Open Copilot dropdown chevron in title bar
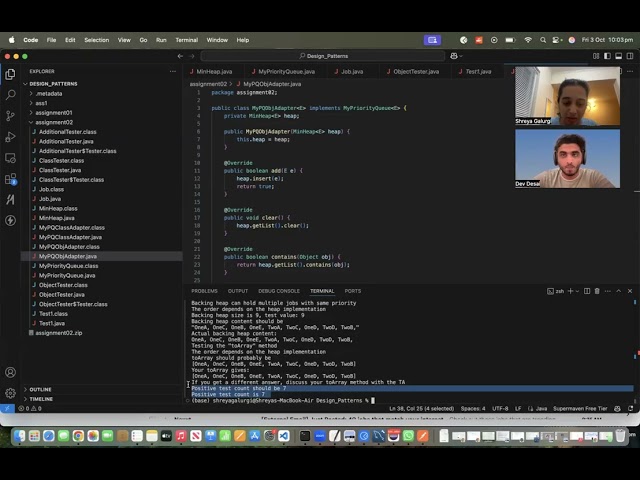 tap(461, 56)
